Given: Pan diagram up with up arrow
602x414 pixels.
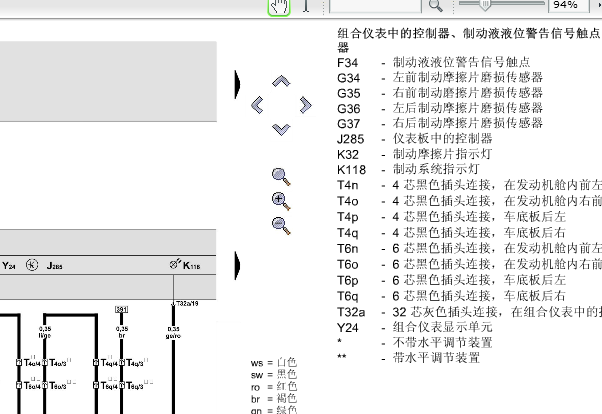Looking at the screenshot, I should [x=281, y=81].
